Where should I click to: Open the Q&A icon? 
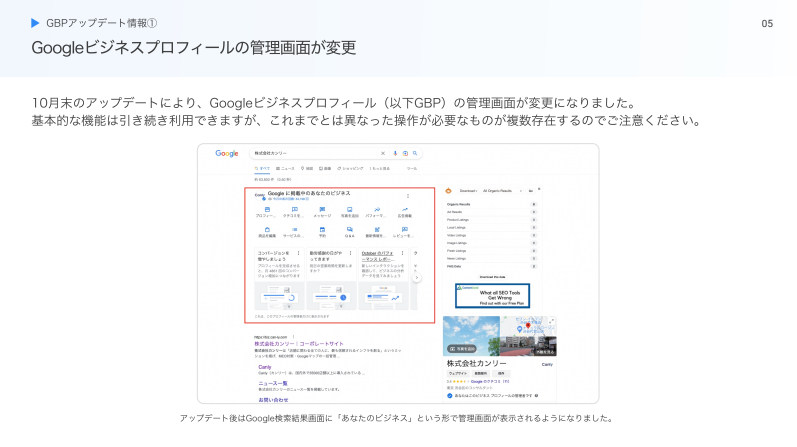tap(350, 230)
